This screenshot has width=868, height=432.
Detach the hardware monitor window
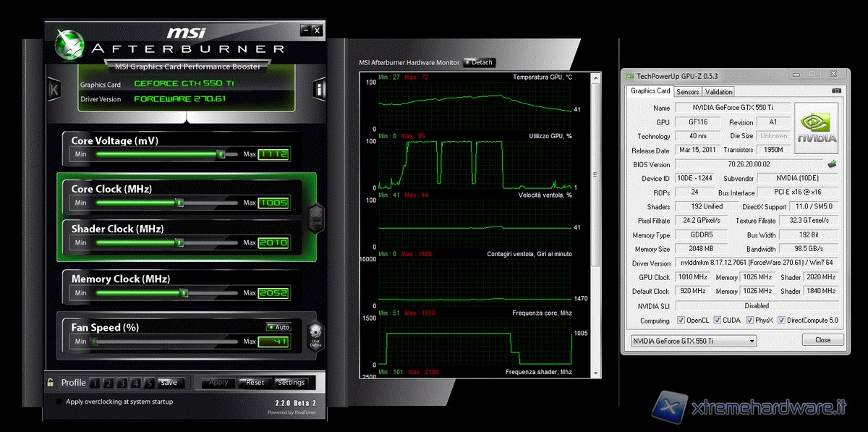coord(479,62)
